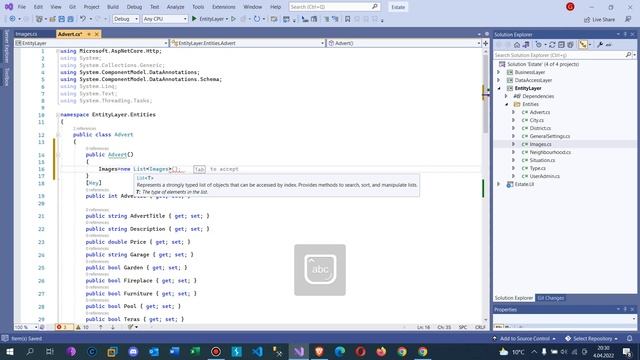
Task: Click the errors count indicator in the editor bar
Action: pyautogui.click(x=63, y=327)
